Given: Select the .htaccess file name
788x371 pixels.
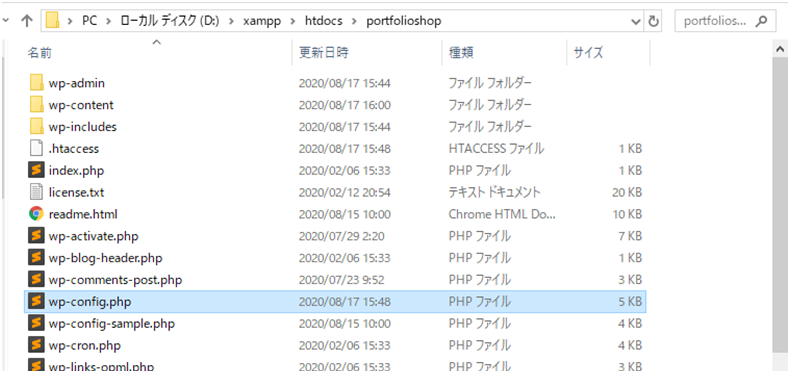Looking at the screenshot, I should (x=74, y=148).
